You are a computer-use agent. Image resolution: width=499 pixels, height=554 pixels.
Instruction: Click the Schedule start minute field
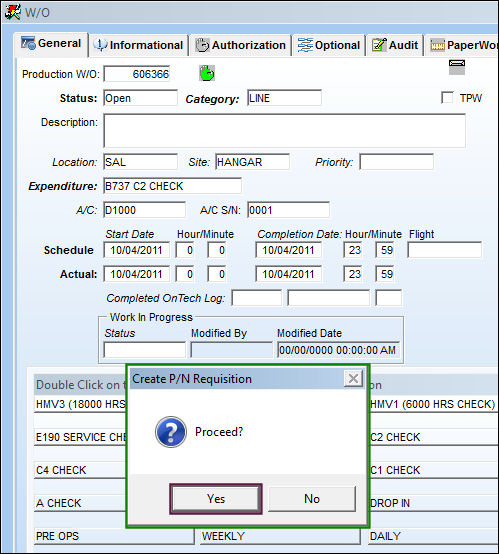(x=217, y=250)
